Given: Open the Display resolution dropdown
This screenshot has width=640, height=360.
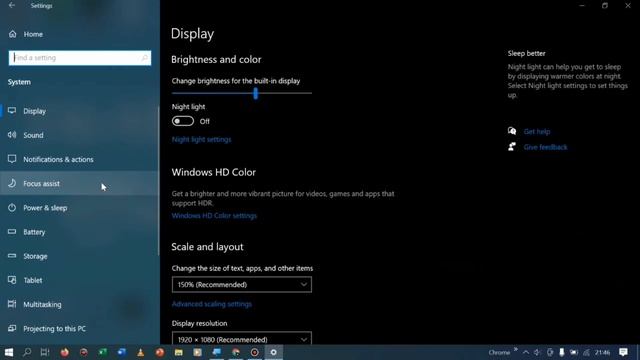Looking at the screenshot, I should [242, 338].
